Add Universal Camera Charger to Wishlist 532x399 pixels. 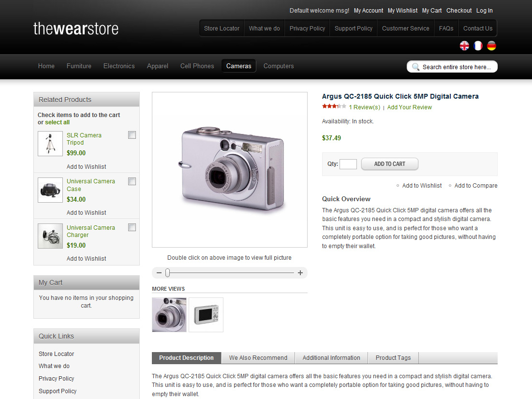tap(86, 259)
